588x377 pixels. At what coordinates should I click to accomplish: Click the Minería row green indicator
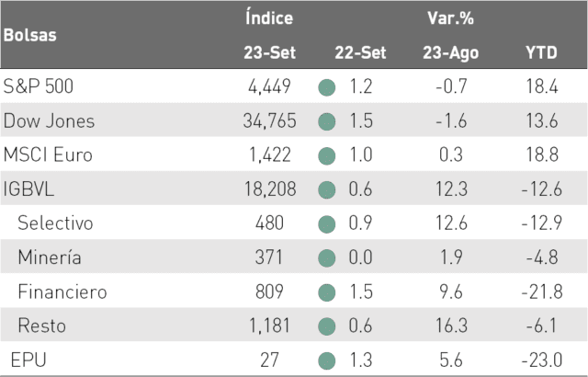coord(327,258)
